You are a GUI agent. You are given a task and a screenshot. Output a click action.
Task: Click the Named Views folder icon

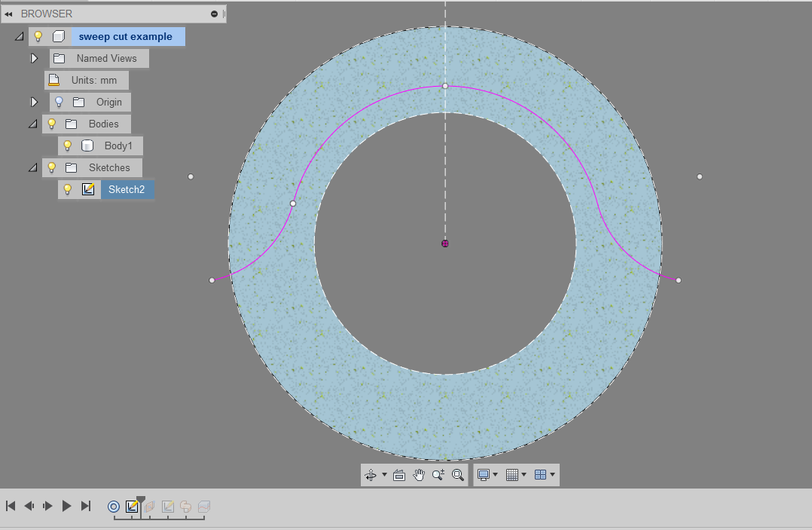(x=59, y=59)
